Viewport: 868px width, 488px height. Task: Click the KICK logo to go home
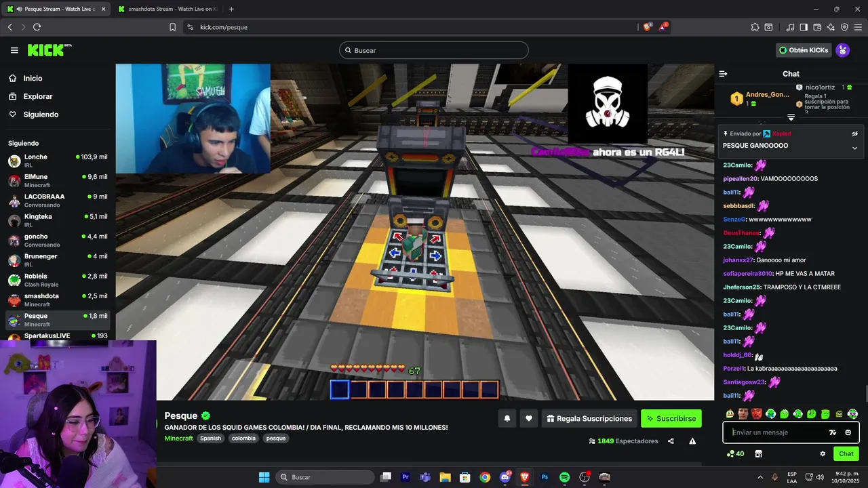[x=49, y=50]
